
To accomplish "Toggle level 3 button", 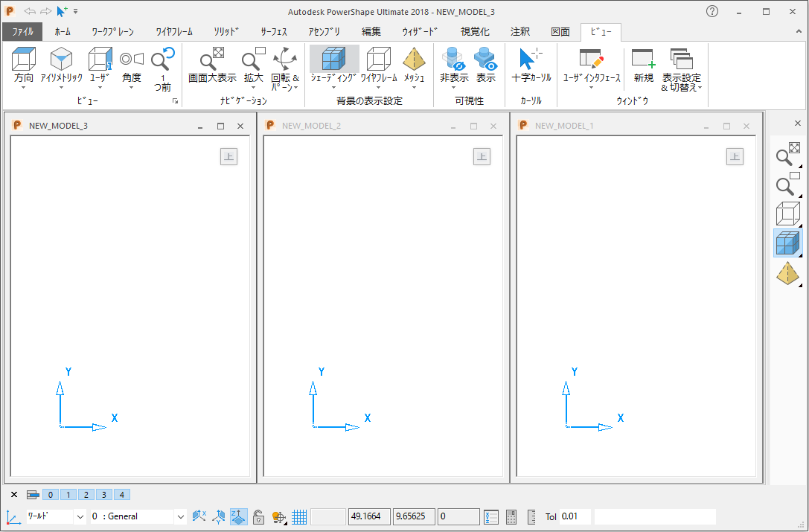I will click(x=103, y=495).
